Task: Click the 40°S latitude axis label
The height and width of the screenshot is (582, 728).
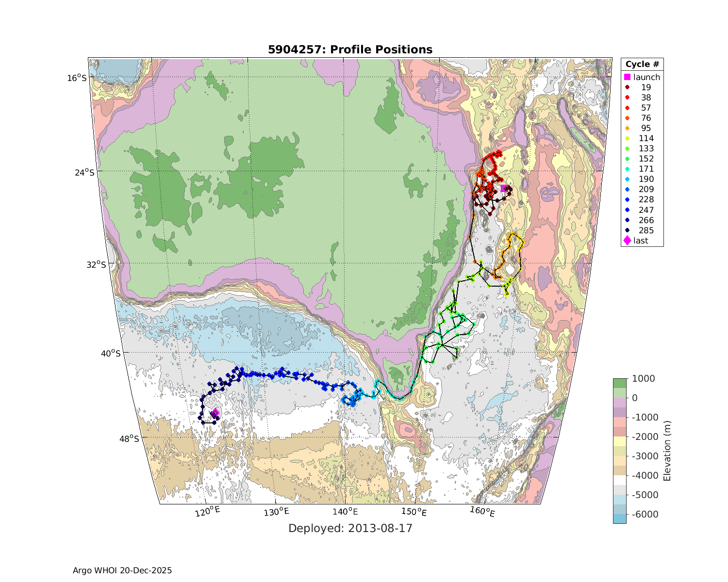Action: 110,353
